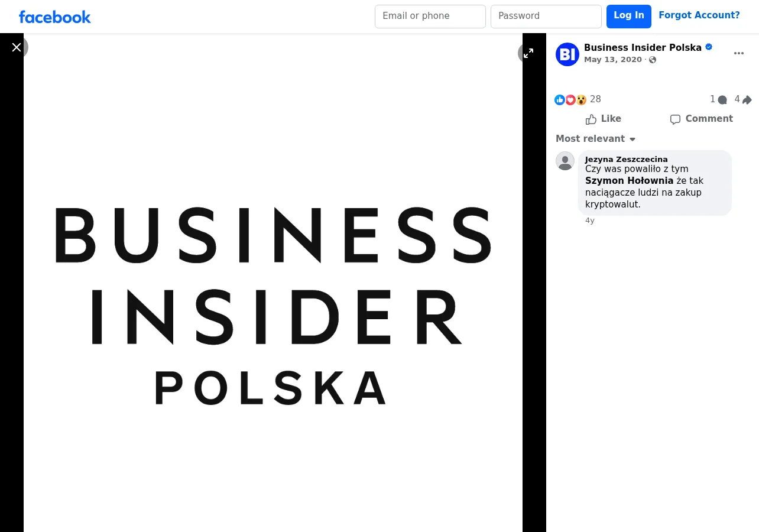The image size is (759, 532).
Task: Click the Business Insider Polska page name
Action: (x=643, y=48)
